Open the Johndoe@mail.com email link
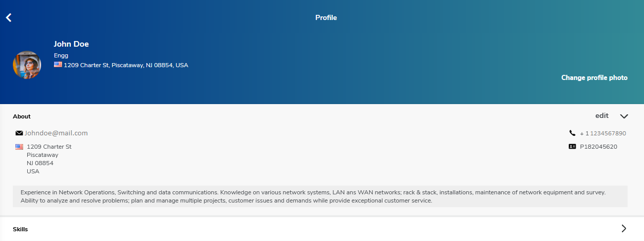This screenshot has width=644, height=241. (x=56, y=133)
